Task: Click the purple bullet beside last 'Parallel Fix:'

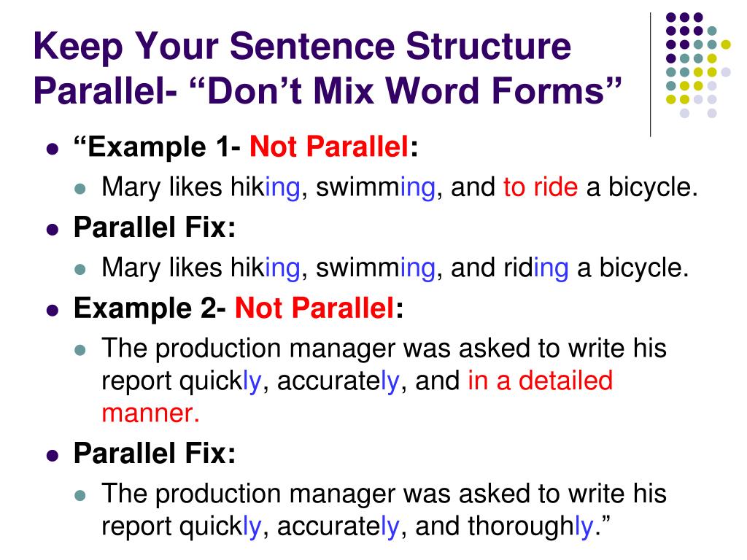Action: pos(53,455)
